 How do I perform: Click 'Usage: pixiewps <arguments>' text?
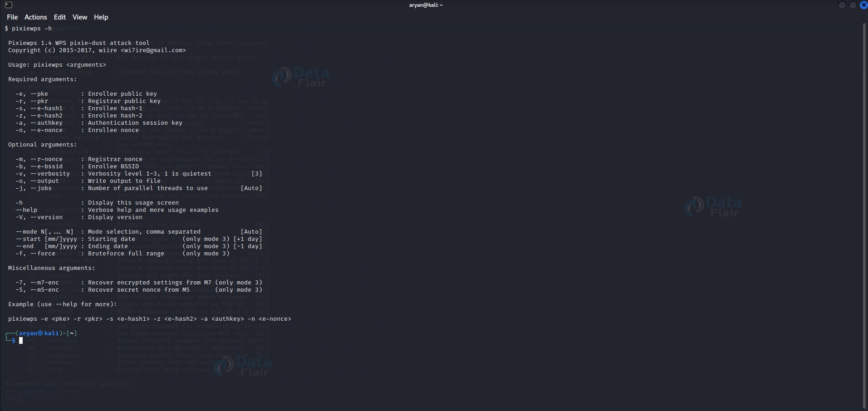pyautogui.click(x=57, y=65)
